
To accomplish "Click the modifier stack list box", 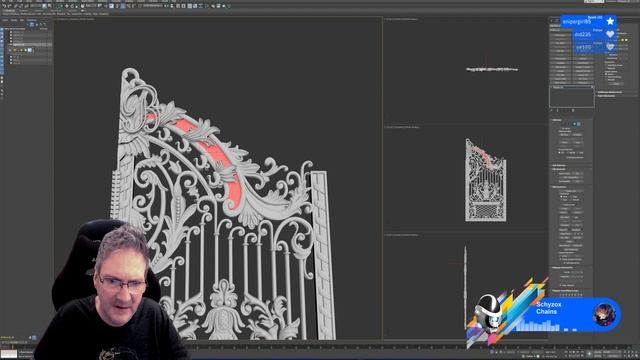I will [572, 97].
